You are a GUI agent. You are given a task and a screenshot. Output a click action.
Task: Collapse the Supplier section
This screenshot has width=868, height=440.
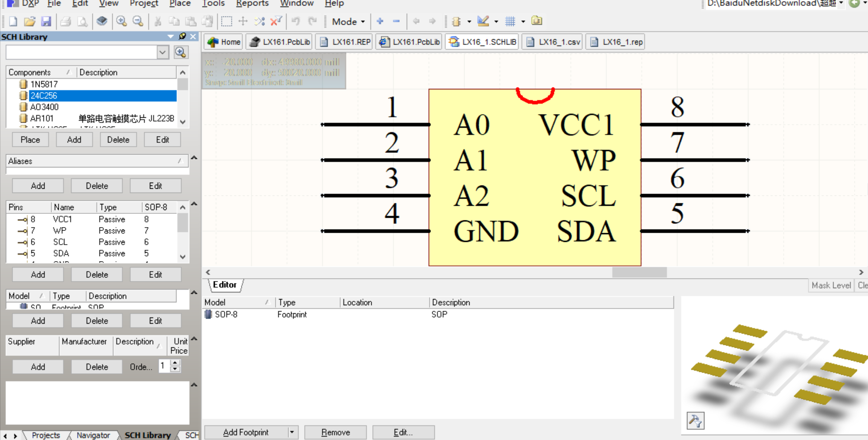[x=194, y=339]
